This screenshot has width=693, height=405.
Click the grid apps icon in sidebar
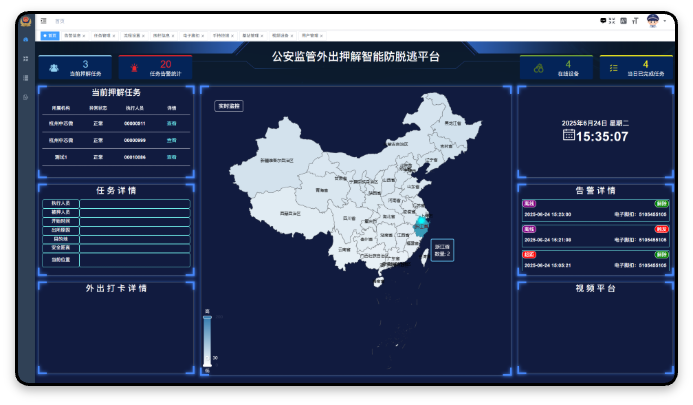(x=26, y=58)
